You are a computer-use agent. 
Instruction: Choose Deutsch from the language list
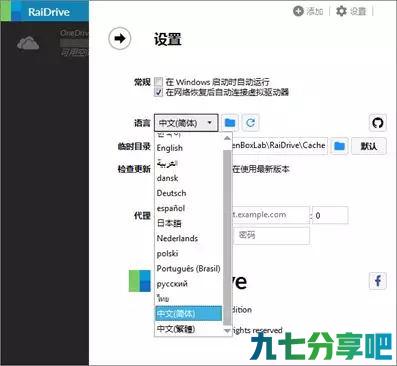[188, 193]
